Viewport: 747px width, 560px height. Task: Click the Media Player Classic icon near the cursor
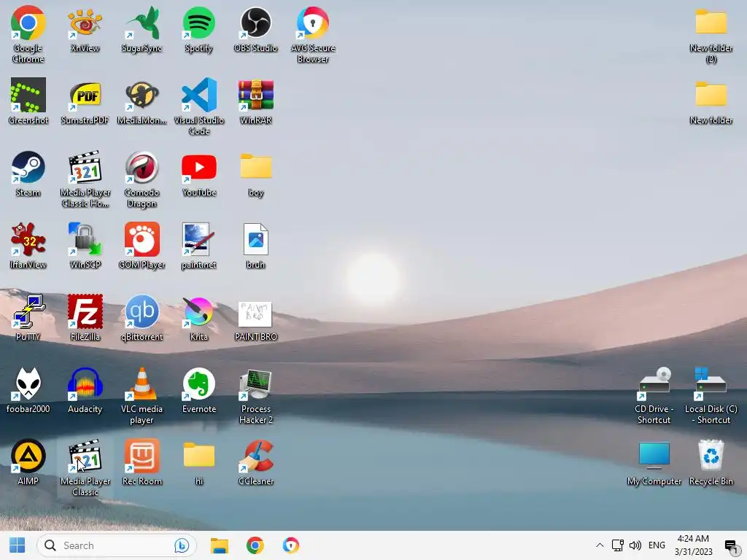coord(85,456)
